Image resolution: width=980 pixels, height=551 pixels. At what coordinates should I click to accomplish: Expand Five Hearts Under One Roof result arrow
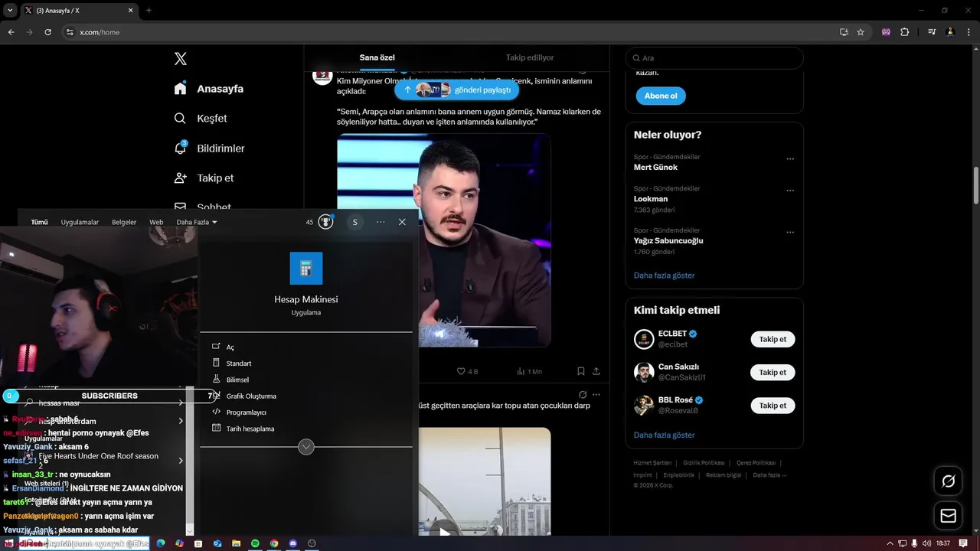pyautogui.click(x=181, y=461)
